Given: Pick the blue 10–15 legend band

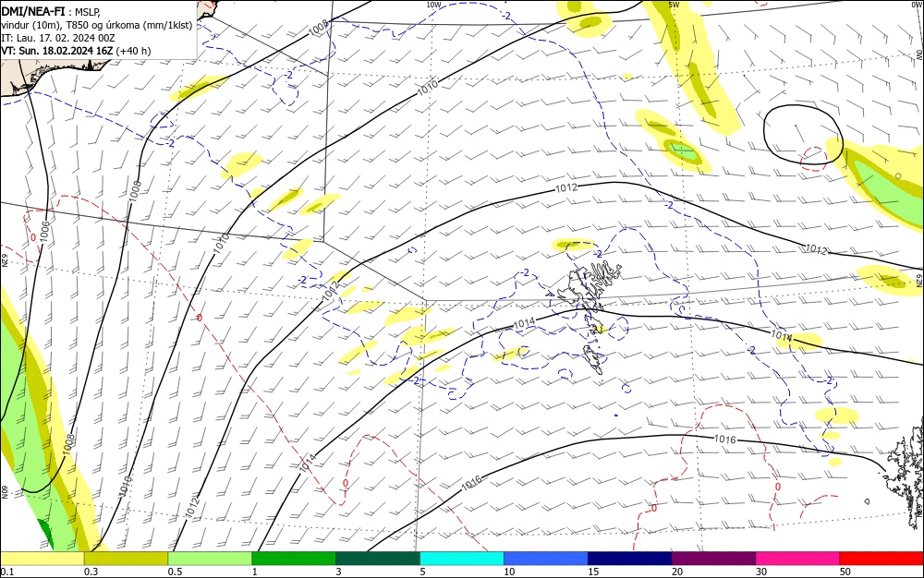Looking at the screenshot, I should [546, 559].
